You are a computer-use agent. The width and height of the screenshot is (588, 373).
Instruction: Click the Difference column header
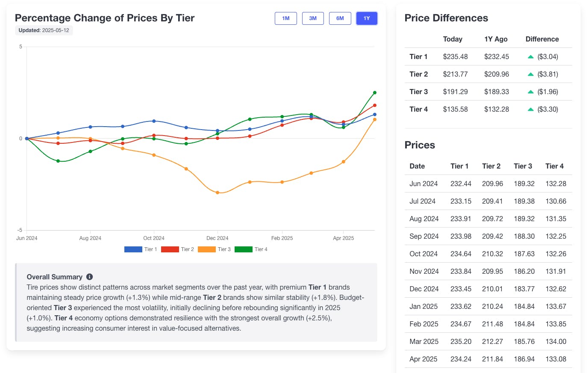(x=542, y=39)
